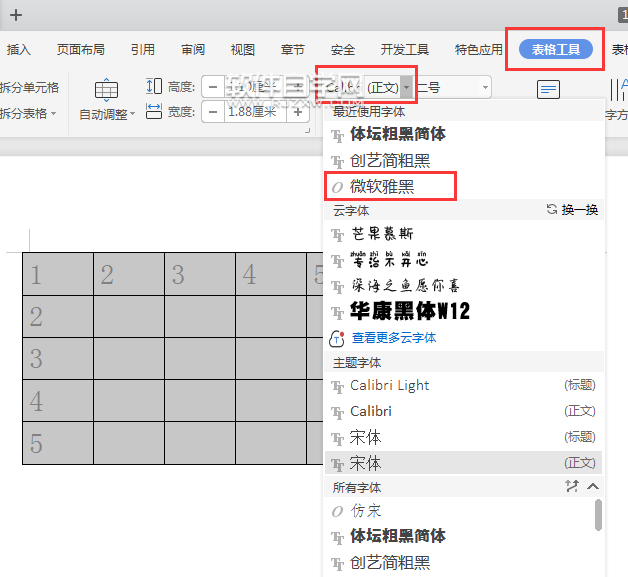Open the font size 二号 dropdown
The height and width of the screenshot is (577, 628).
click(x=485, y=87)
